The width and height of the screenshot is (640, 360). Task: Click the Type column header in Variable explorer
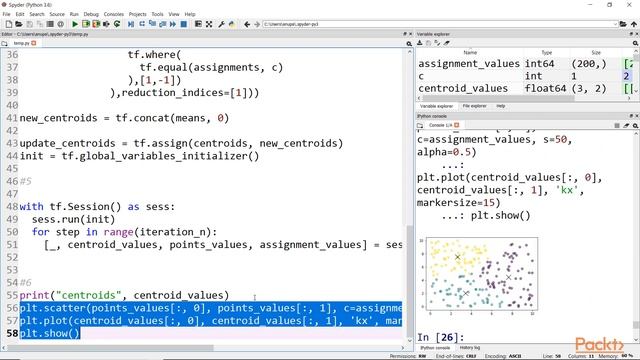pyautogui.click(x=547, y=53)
